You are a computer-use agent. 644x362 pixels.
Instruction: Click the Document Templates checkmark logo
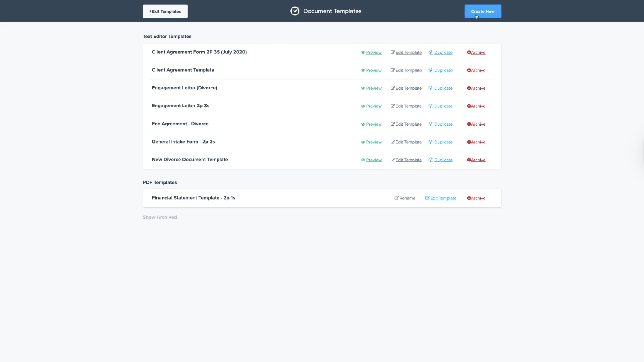[x=295, y=11]
